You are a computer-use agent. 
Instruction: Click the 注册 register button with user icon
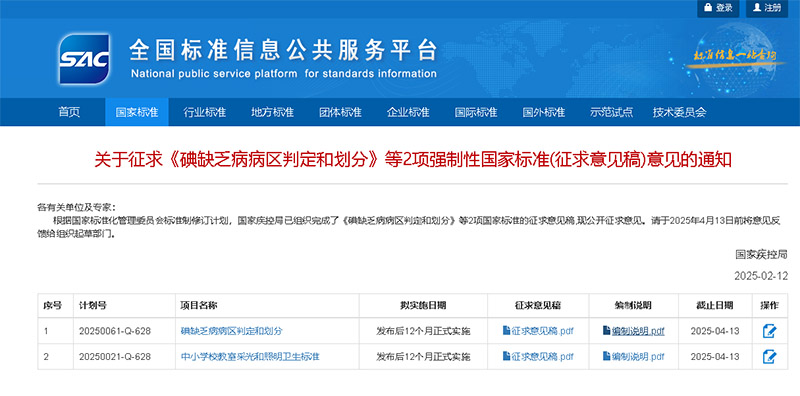[x=767, y=8]
